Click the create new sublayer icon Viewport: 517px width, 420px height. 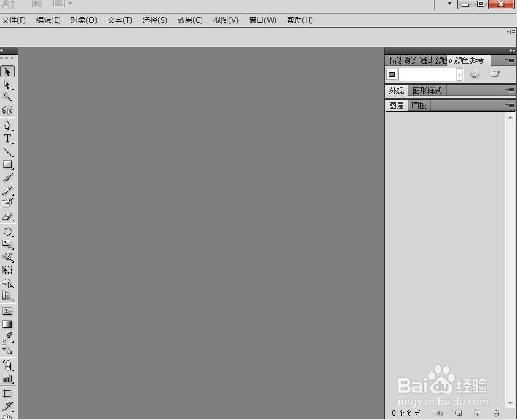coord(457,413)
